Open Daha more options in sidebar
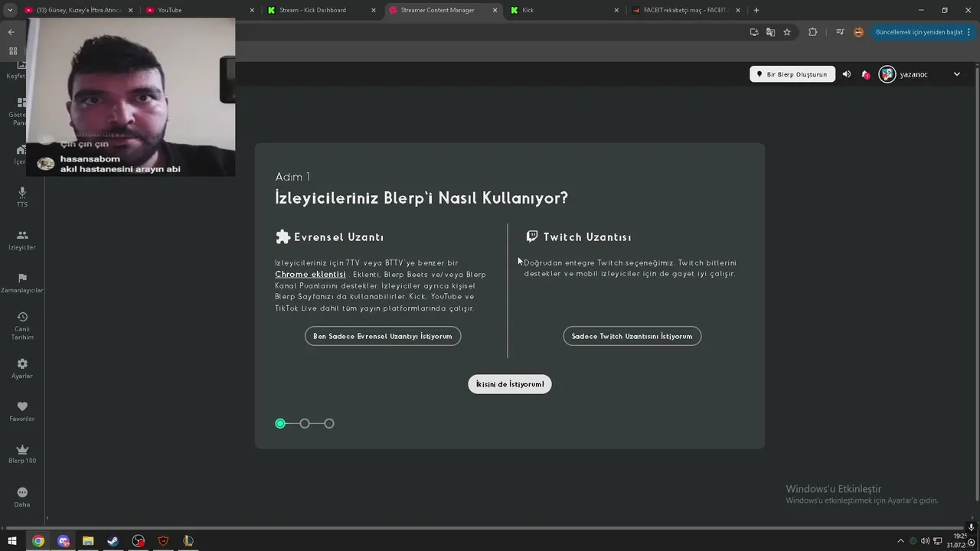The height and width of the screenshot is (551, 980). 22,497
